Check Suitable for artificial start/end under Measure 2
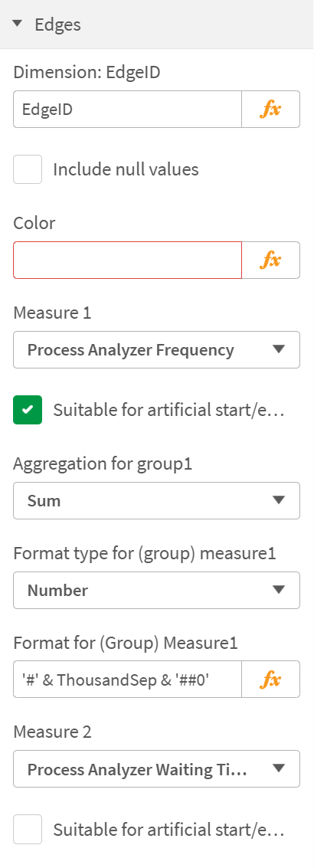 (28, 829)
